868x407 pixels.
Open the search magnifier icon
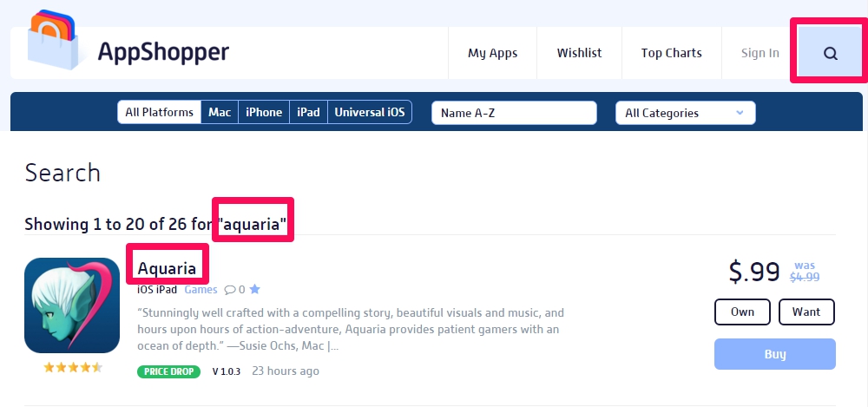coord(831,53)
